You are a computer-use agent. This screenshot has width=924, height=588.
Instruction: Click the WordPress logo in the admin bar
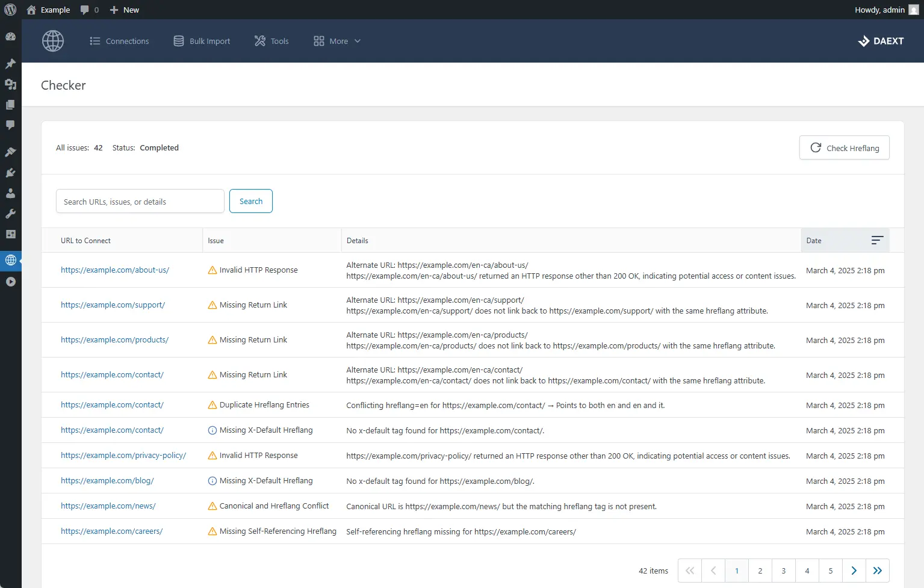[x=10, y=10]
